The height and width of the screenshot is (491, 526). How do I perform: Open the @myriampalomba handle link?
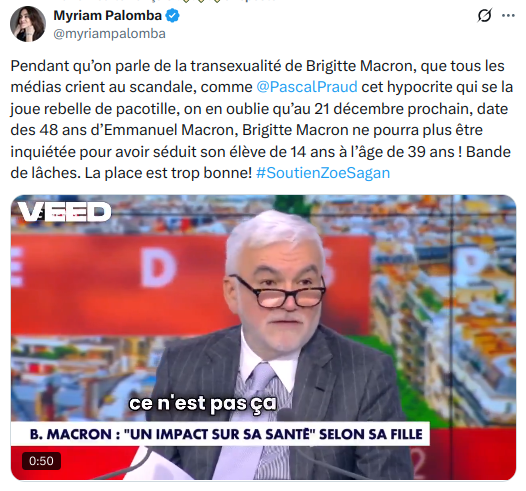[x=109, y=34]
